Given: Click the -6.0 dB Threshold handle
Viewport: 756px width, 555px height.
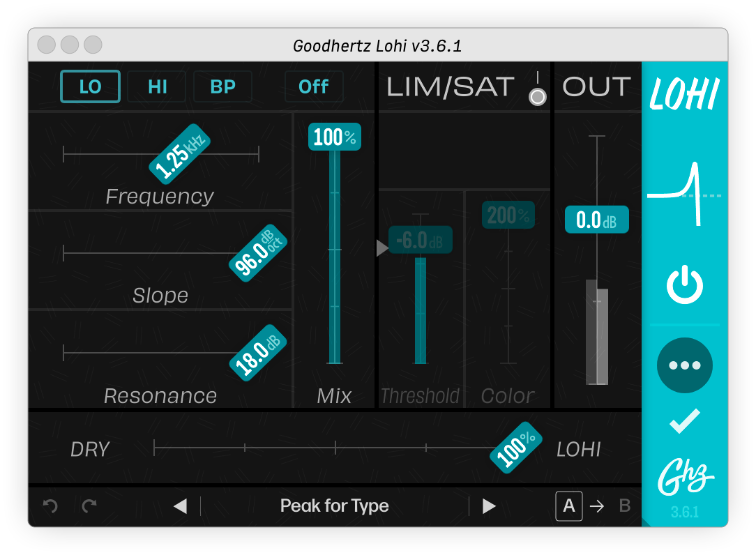Looking at the screenshot, I should pyautogui.click(x=421, y=240).
